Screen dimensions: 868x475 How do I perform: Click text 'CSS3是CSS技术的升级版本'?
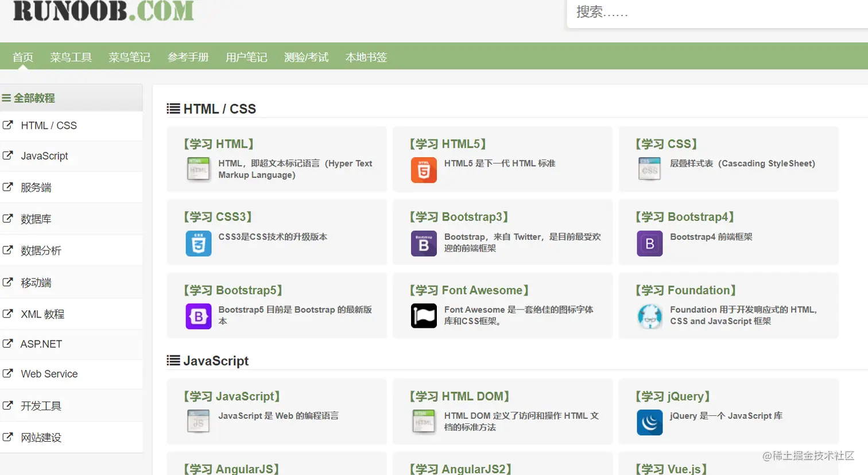(273, 237)
